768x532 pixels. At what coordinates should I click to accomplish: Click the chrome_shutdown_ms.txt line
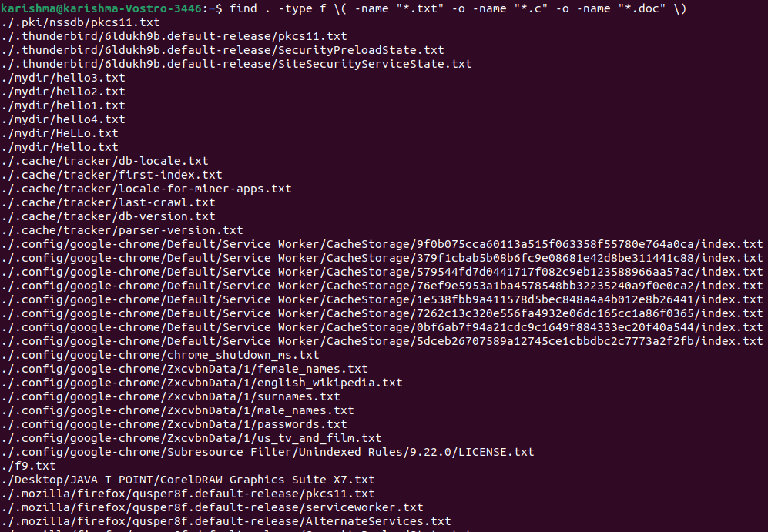pyautogui.click(x=160, y=355)
